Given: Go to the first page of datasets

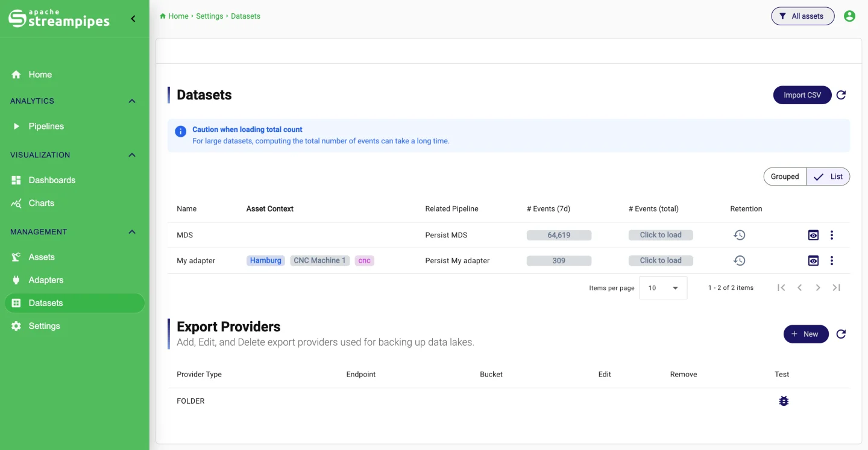Looking at the screenshot, I should tap(781, 288).
